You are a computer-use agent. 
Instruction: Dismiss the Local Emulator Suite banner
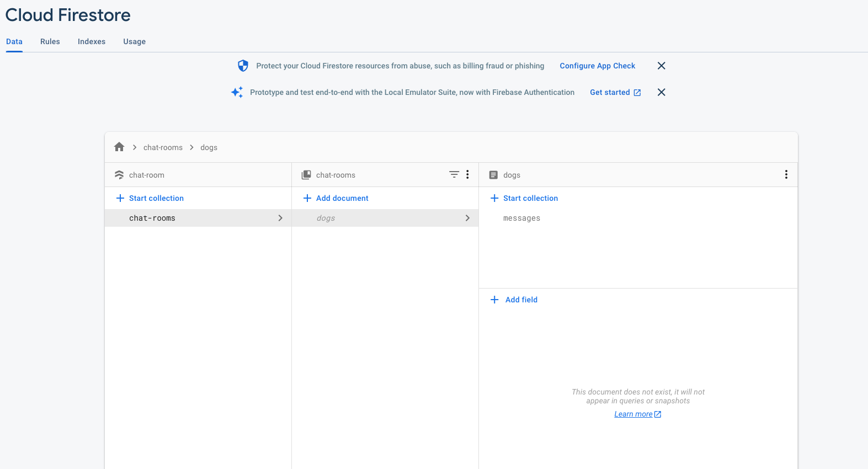point(662,92)
